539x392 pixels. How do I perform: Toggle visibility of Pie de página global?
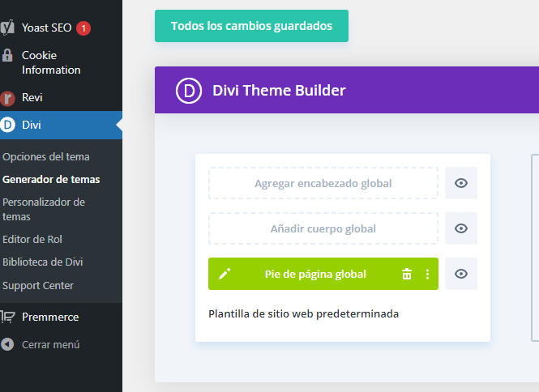pos(461,274)
